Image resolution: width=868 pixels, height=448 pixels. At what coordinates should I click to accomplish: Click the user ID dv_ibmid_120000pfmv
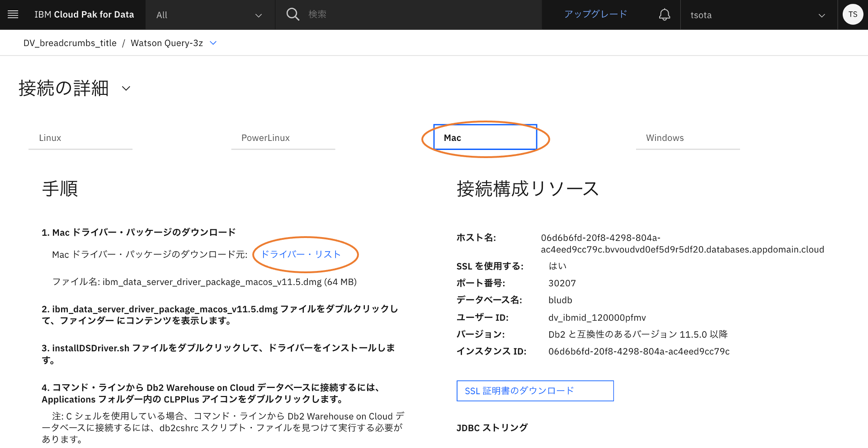(597, 317)
